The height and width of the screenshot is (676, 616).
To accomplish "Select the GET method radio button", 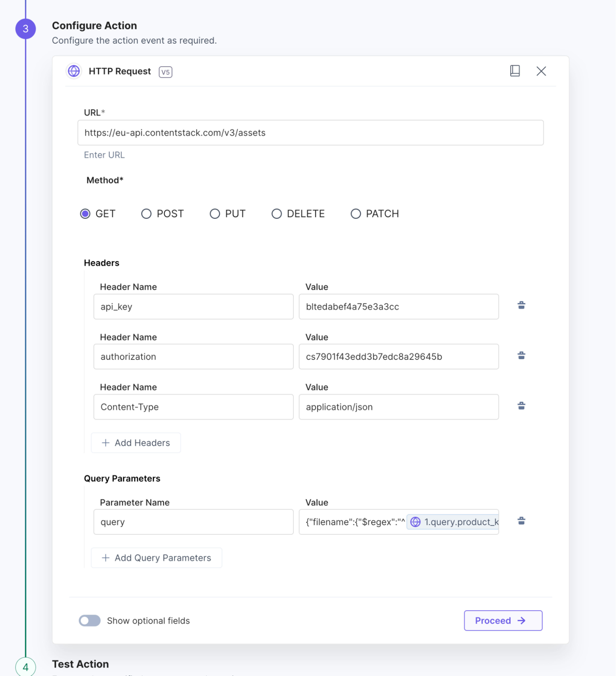I will tap(85, 214).
